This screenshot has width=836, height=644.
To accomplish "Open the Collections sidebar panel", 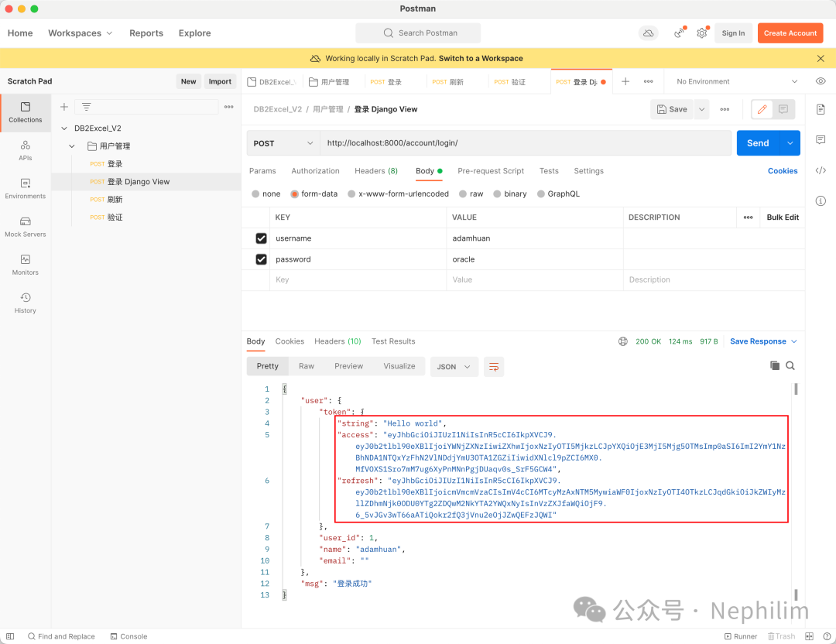I will coord(25,112).
